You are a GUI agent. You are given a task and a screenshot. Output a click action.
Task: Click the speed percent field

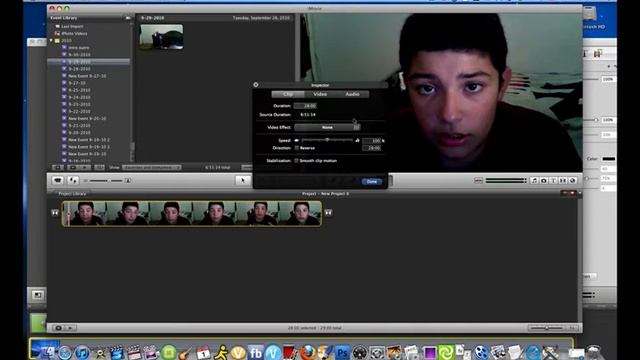click(371, 140)
